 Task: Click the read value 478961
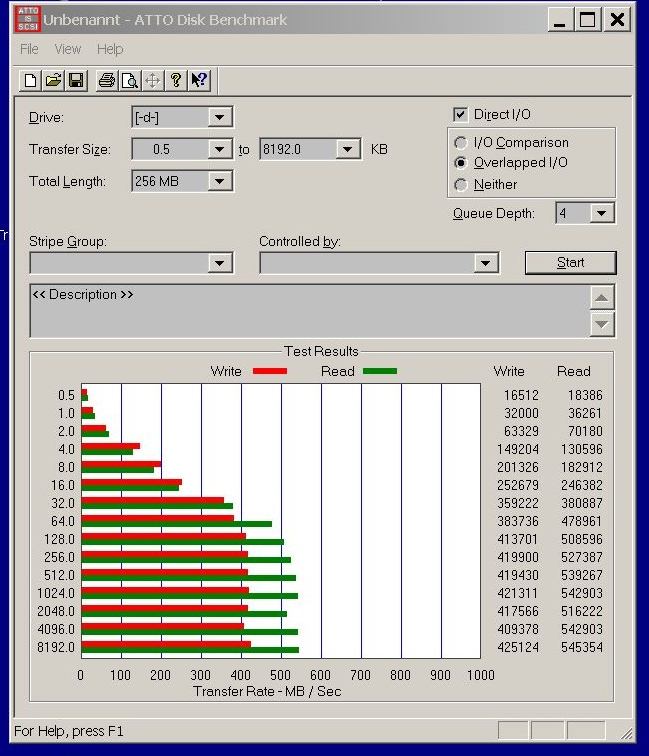(581, 522)
